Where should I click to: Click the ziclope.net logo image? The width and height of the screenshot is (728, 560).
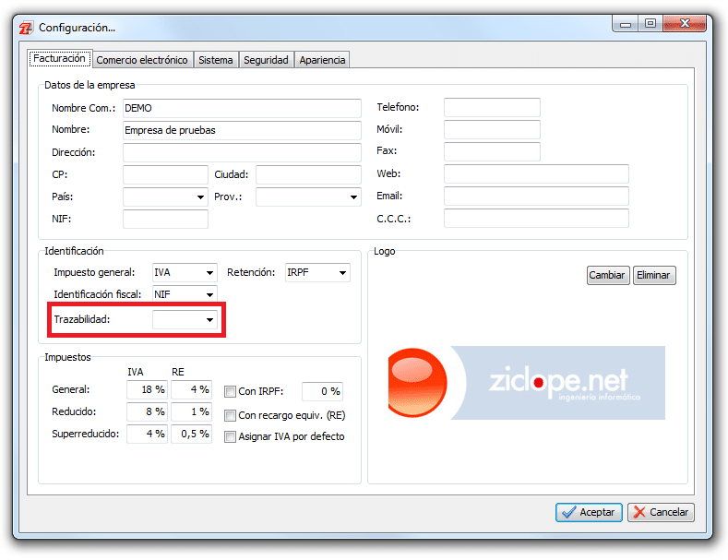pyautogui.click(x=526, y=383)
